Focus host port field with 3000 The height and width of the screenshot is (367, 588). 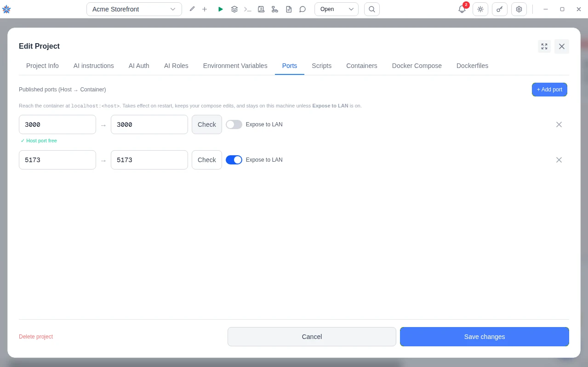[57, 124]
